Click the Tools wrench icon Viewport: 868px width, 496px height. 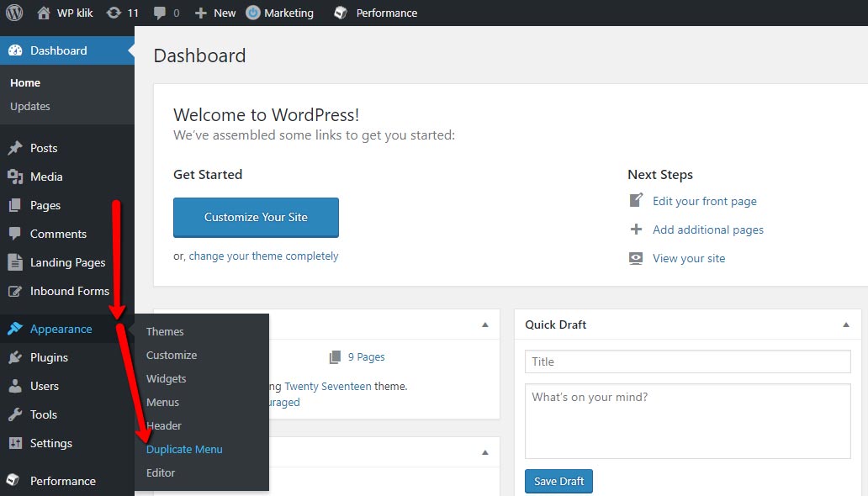(15, 414)
